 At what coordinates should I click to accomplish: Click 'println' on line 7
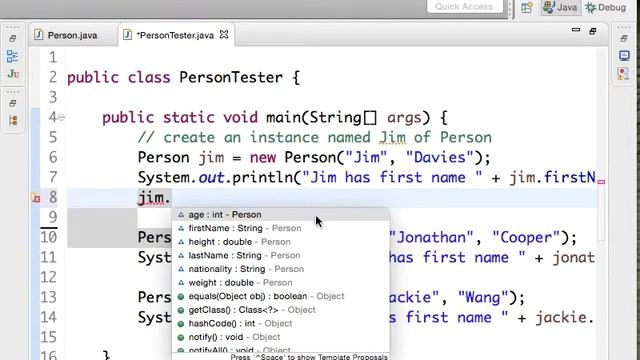tap(262, 178)
